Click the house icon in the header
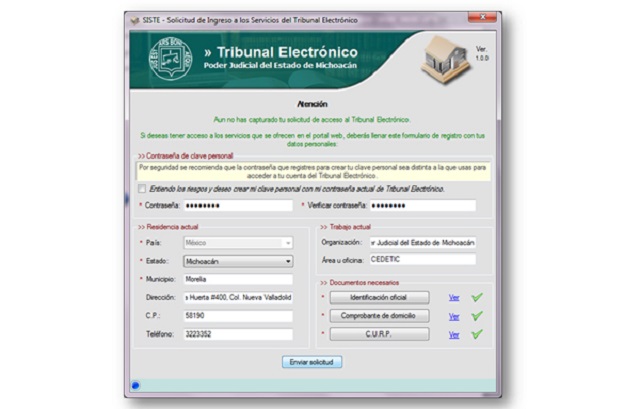 click(x=446, y=59)
